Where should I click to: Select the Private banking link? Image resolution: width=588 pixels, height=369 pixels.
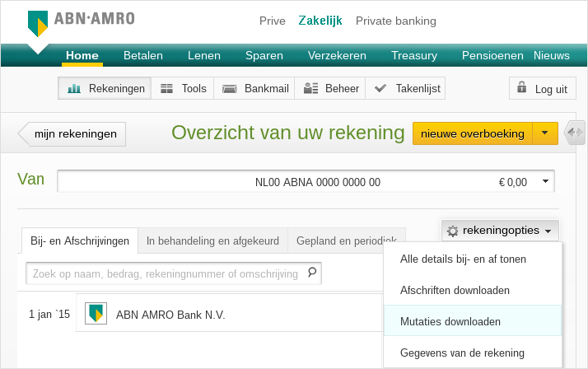396,21
